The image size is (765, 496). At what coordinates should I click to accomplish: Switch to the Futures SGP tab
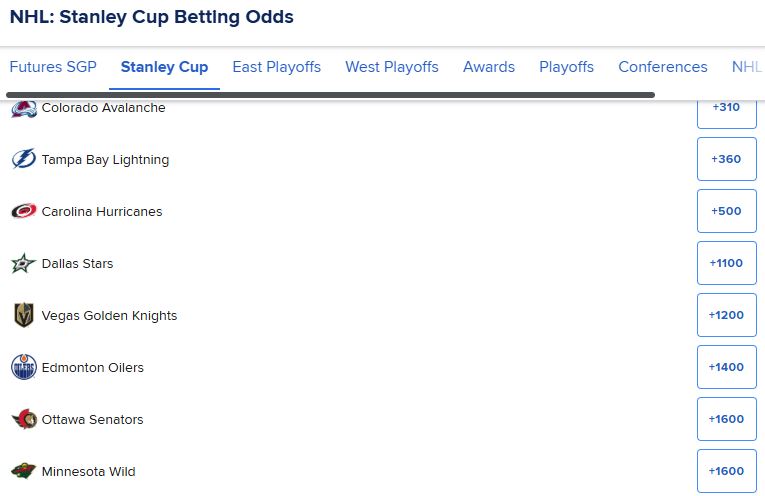pyautogui.click(x=52, y=67)
